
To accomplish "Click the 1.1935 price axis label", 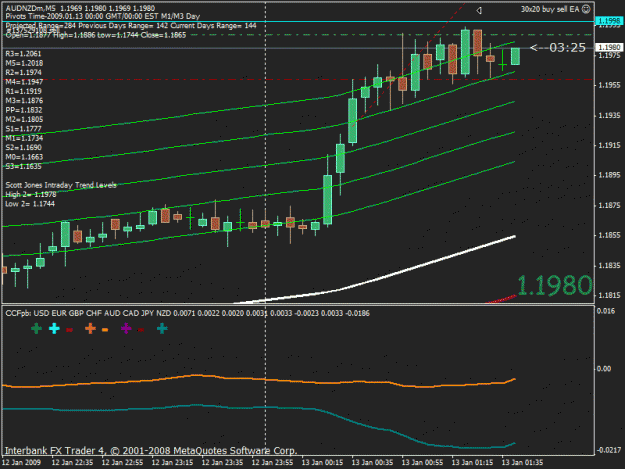I will coord(609,116).
